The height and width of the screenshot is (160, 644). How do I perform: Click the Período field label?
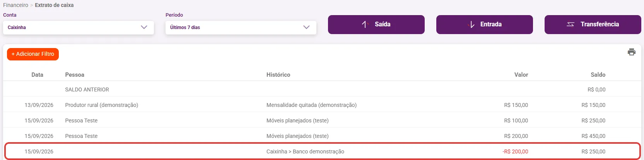[x=174, y=15]
